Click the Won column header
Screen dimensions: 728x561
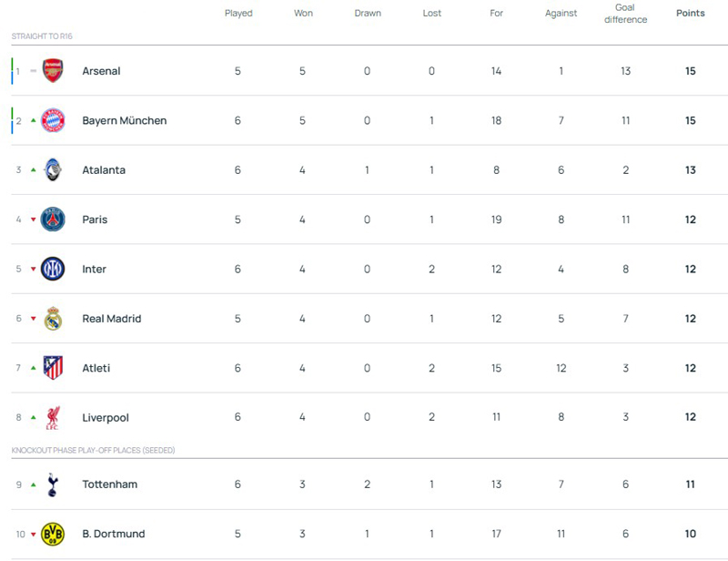[x=303, y=14]
